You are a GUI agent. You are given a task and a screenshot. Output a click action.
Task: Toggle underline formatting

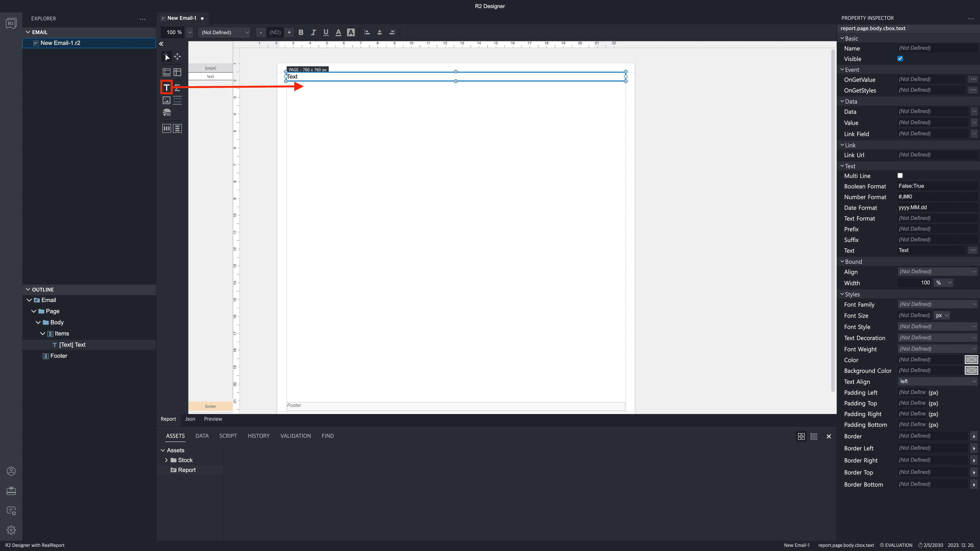[326, 32]
